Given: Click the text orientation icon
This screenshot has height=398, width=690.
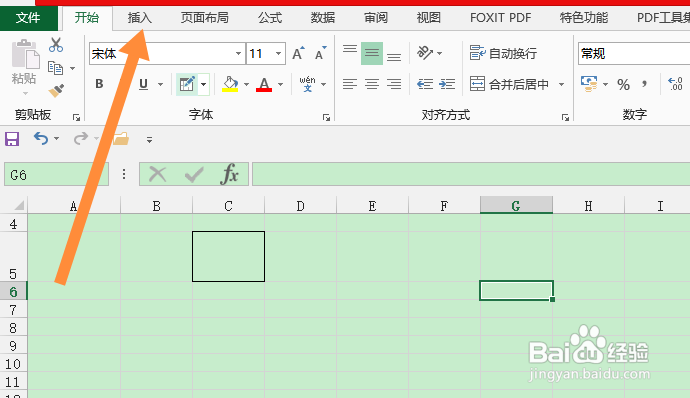Looking at the screenshot, I should [x=425, y=53].
